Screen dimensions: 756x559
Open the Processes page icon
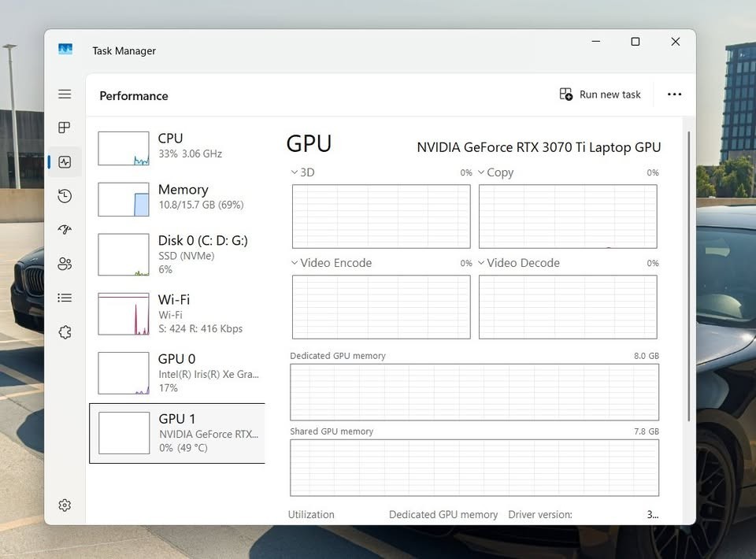click(65, 128)
